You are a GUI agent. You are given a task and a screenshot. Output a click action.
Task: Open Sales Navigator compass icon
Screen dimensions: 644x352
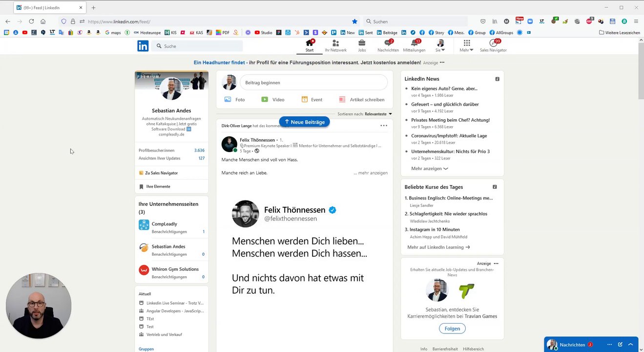point(493,45)
